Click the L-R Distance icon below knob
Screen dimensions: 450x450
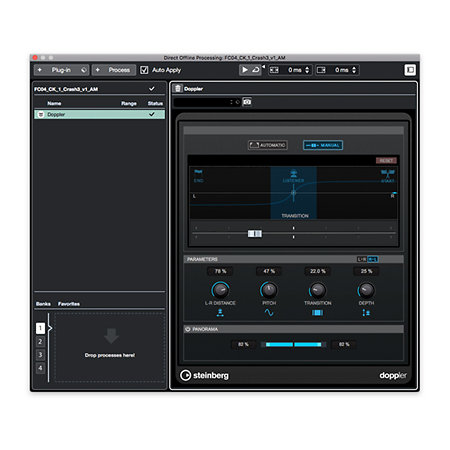(x=220, y=313)
